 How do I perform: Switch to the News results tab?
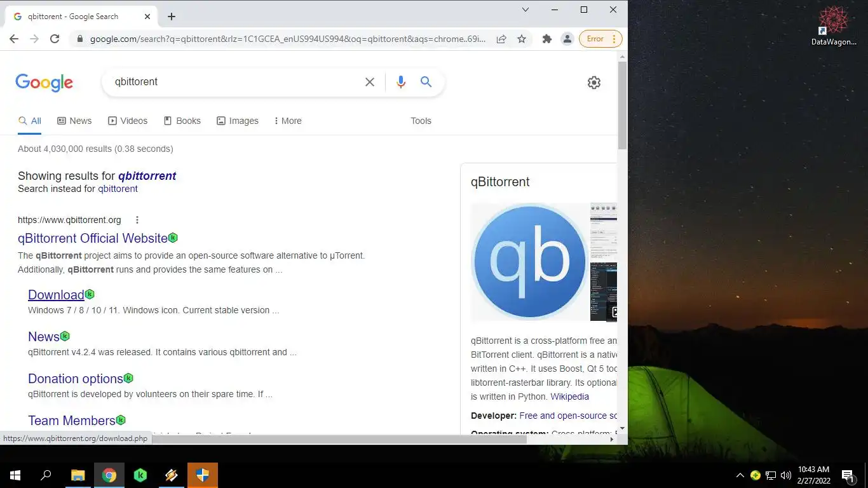(x=74, y=121)
